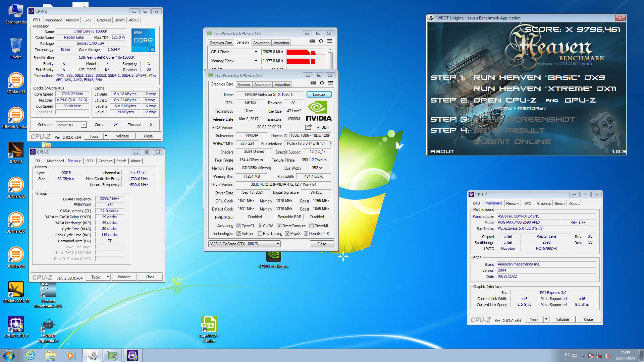Click Validate in the top CPU-Z window

122,136
